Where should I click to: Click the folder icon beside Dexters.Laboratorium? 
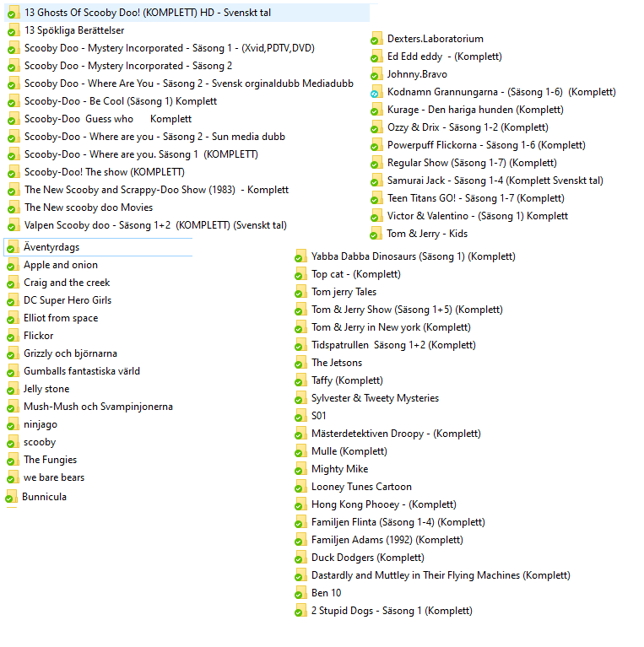[376, 39]
